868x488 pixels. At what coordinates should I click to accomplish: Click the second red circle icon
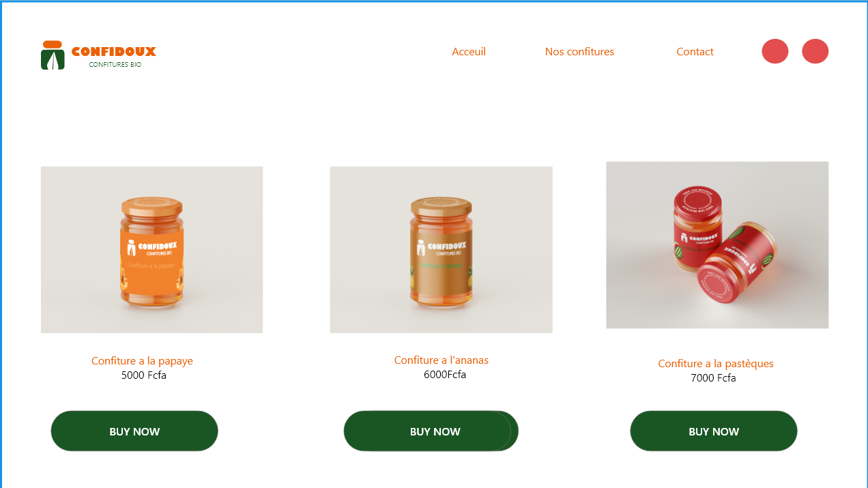(815, 51)
